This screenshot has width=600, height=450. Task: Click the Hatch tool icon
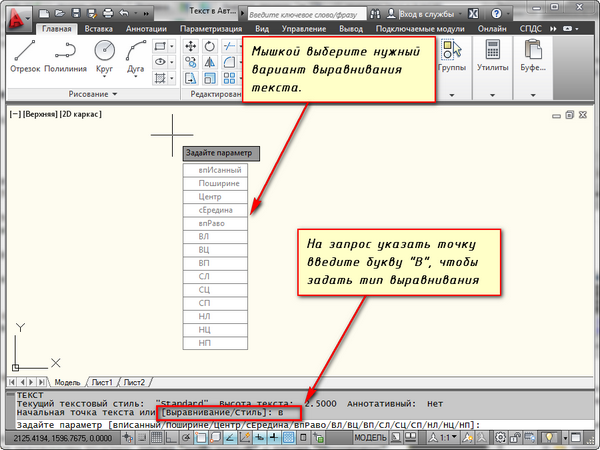(160, 78)
